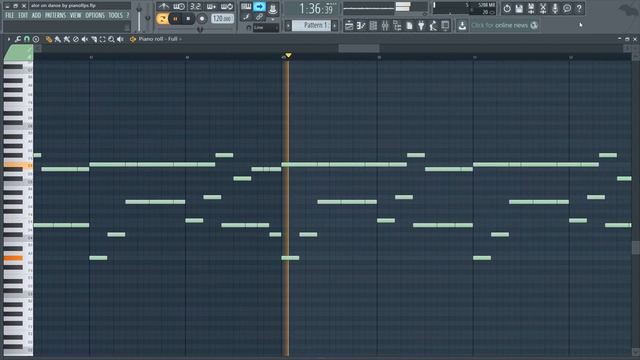Open the ADD menu

[x=36, y=16]
